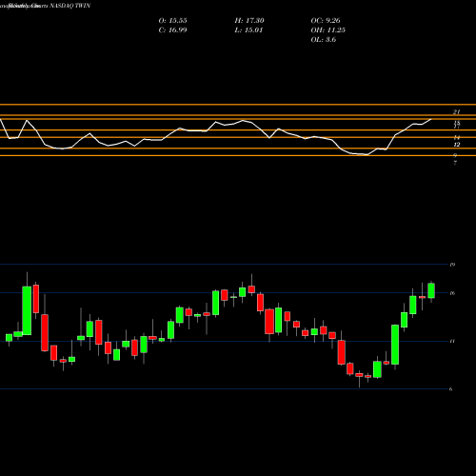Image resolution: width=476 pixels, height=476 pixels.
Task: Select the open value 'O: 15.55'
Action: click(x=172, y=21)
